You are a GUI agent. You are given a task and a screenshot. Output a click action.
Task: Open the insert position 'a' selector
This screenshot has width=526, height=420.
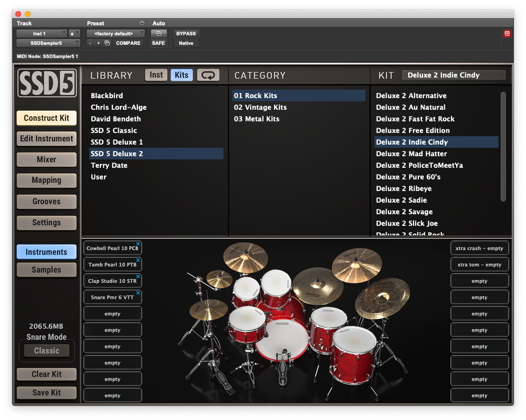click(74, 34)
